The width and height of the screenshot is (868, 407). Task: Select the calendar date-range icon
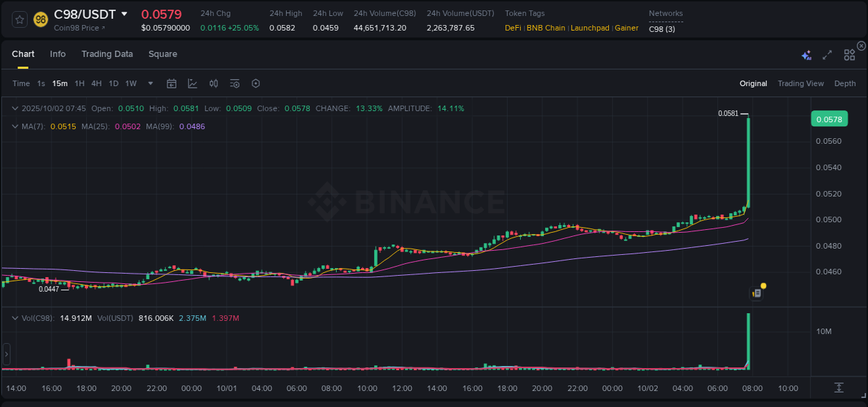[172, 83]
